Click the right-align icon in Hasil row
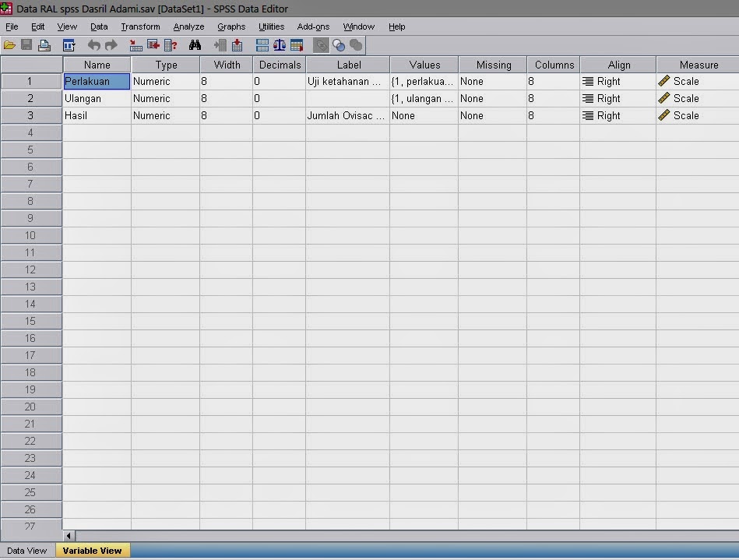 [588, 115]
